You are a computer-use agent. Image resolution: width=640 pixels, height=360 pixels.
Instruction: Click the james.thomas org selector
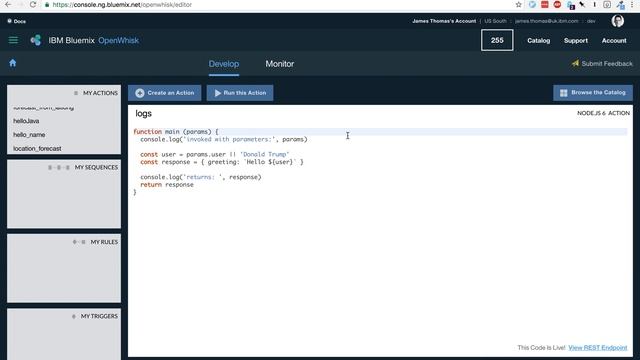(547, 21)
